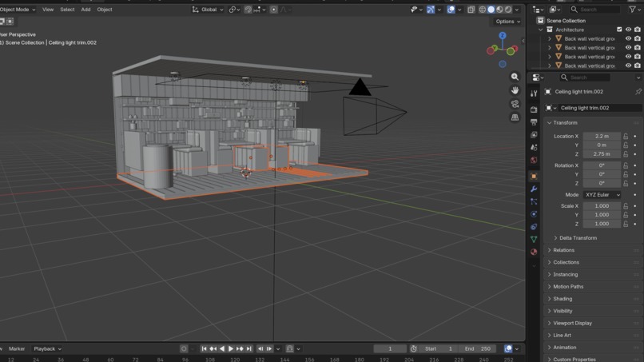Open the Render properties tab

534,109
